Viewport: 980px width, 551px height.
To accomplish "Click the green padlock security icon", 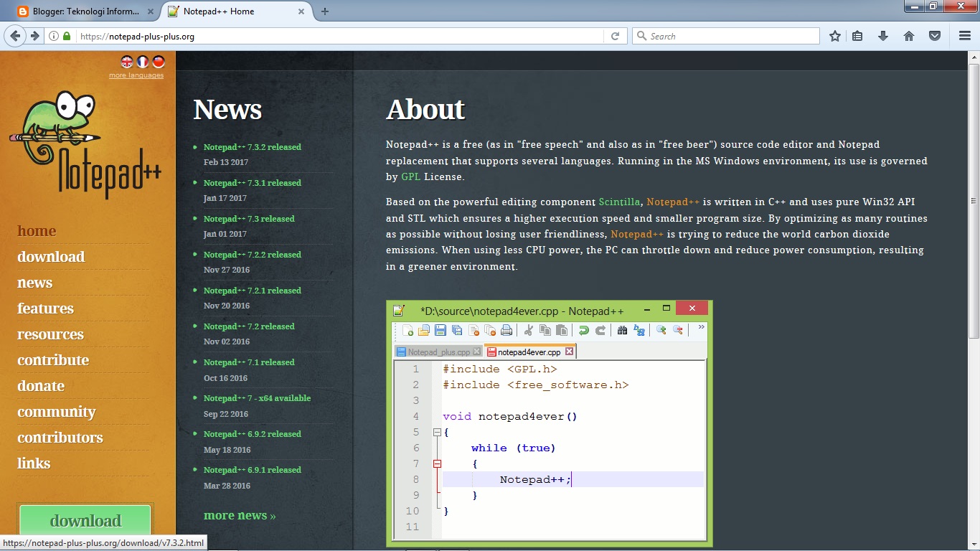I will [x=67, y=37].
